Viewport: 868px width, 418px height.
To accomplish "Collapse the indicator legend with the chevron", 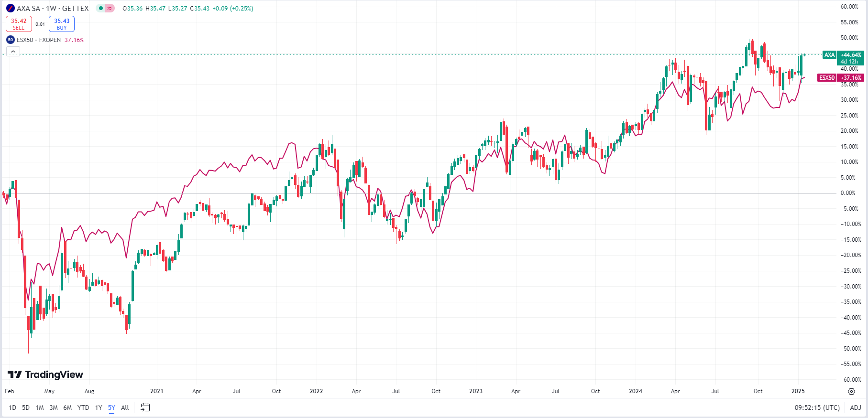I will (13, 52).
